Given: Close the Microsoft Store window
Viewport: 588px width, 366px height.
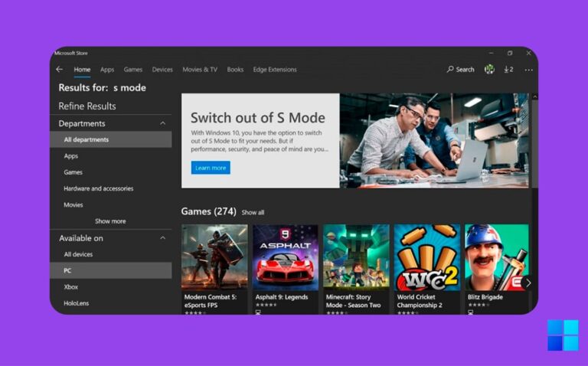Looking at the screenshot, I should [528, 54].
